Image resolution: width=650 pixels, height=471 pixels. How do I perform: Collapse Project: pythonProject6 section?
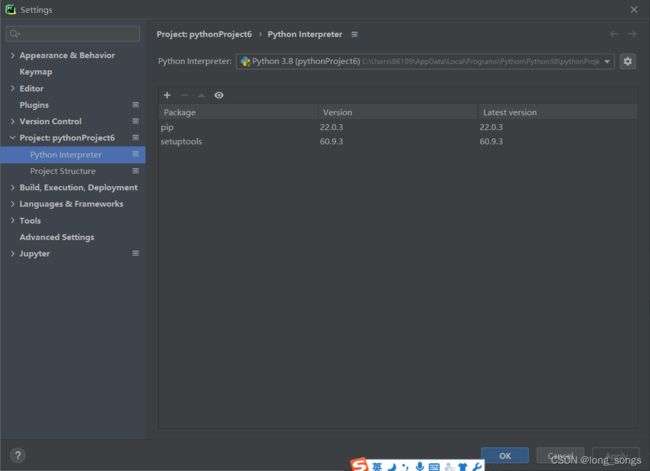tap(12, 138)
